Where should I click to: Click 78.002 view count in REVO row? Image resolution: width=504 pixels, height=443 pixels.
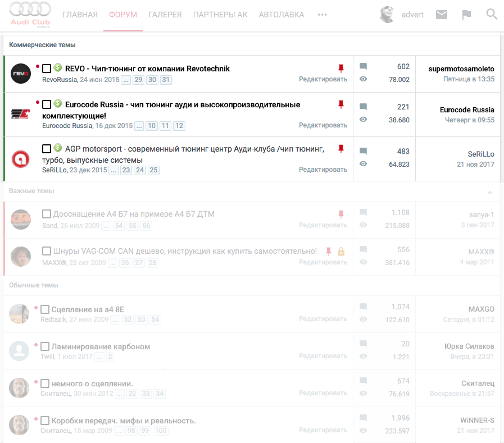click(399, 79)
